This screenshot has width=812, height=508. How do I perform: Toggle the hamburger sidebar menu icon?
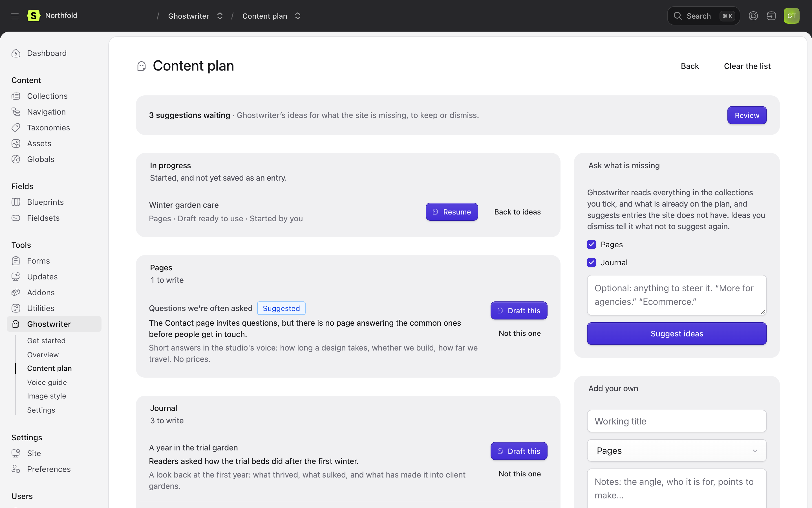[x=15, y=16]
